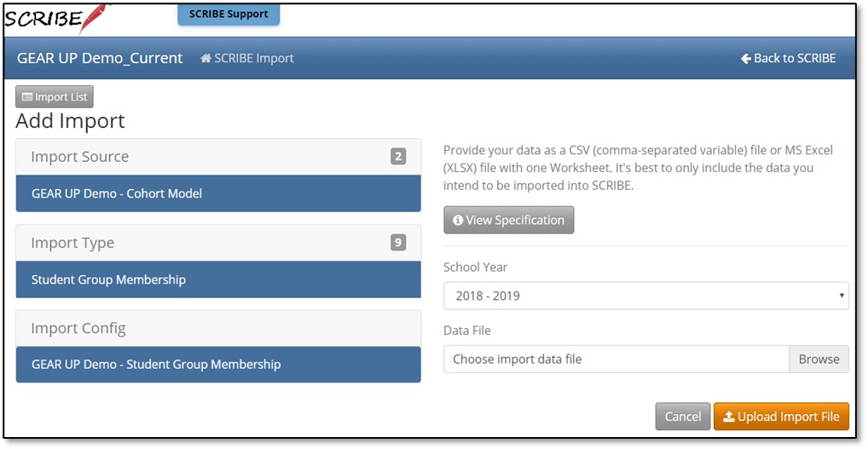
Task: Click the Choose import data file field
Action: (x=616, y=359)
